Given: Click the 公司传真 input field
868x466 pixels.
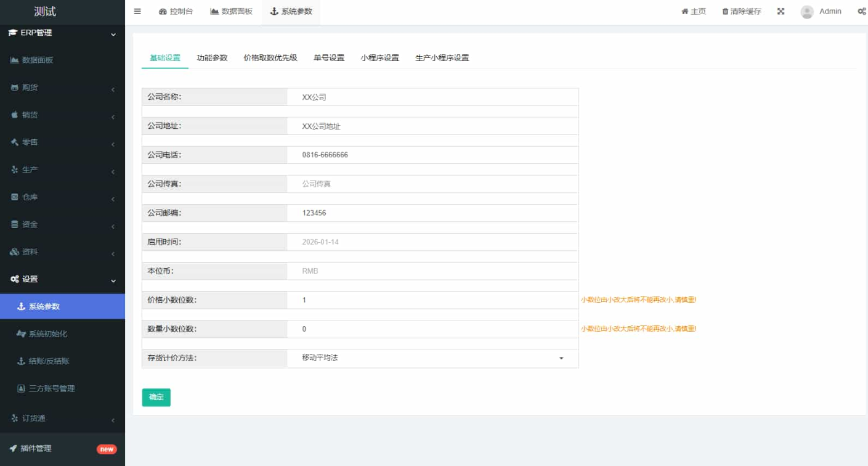Looking at the screenshot, I should pyautogui.click(x=431, y=184).
